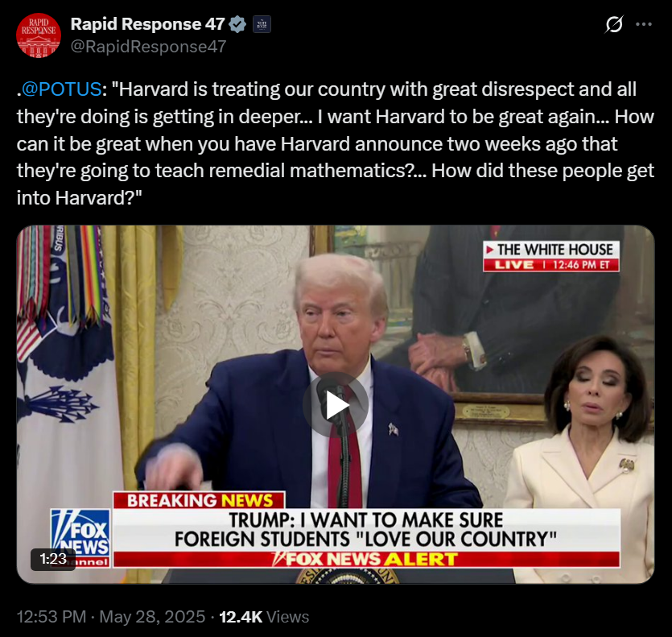The height and width of the screenshot is (637, 672).
Task: Click the blue verified checkmark badge
Action: pos(237,24)
